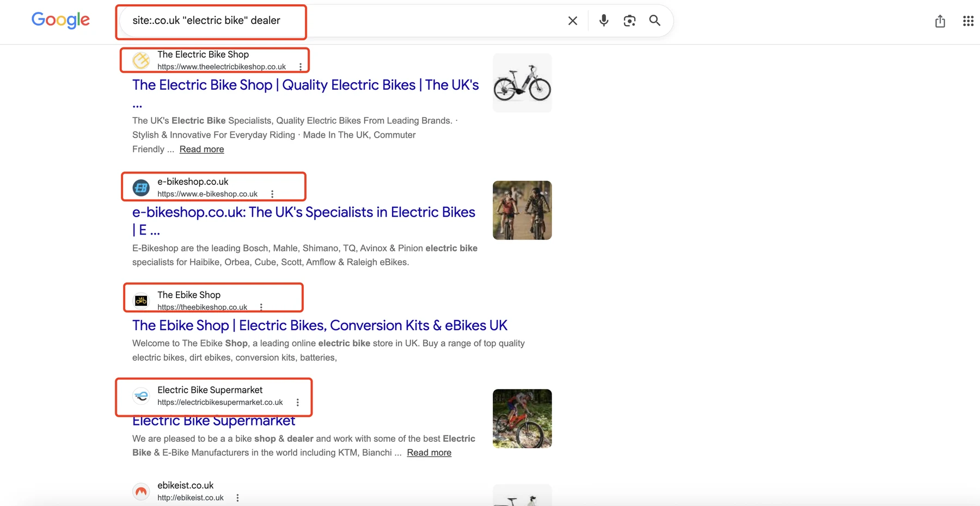Open the mountain biker thumbnail image
The height and width of the screenshot is (506, 980).
point(522,418)
